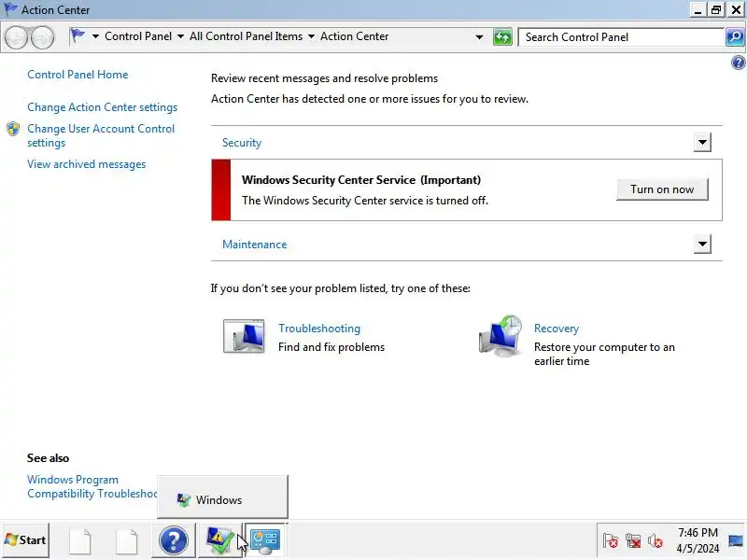
Task: Click the Back navigation arrow button
Action: coord(16,37)
